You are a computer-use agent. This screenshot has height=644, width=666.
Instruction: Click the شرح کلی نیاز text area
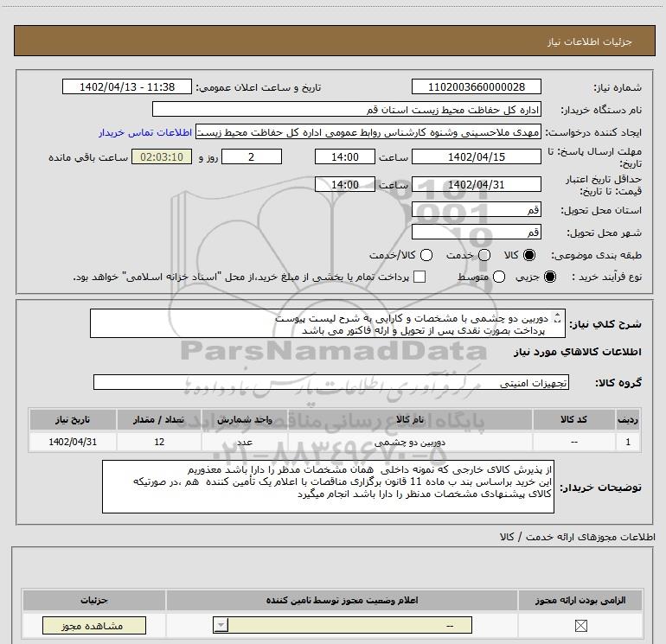(x=328, y=323)
